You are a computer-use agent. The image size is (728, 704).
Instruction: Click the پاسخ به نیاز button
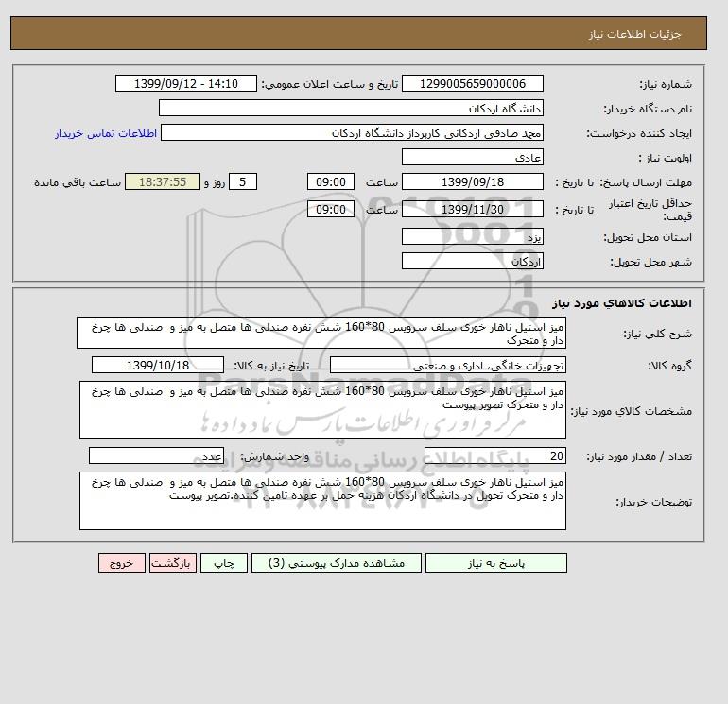tap(495, 562)
